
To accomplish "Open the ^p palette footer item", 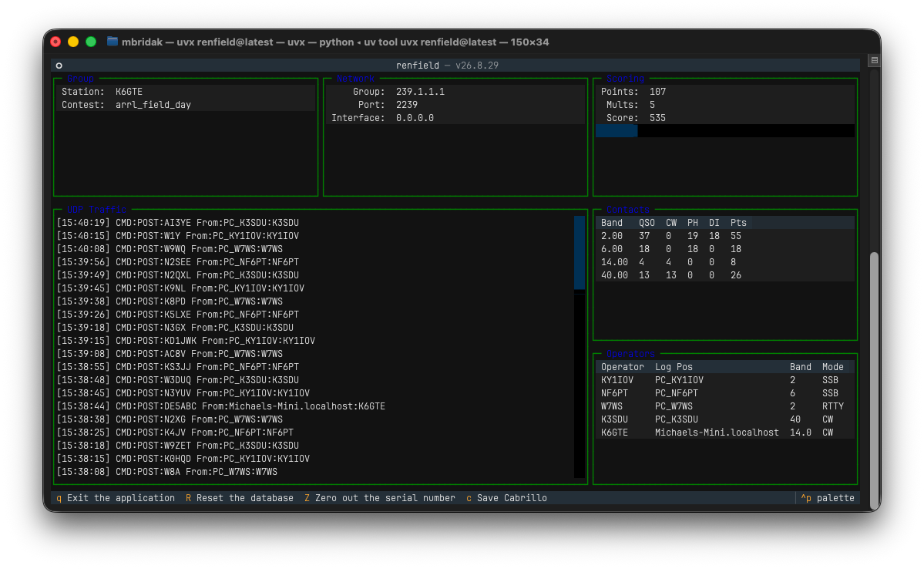I will (x=828, y=497).
